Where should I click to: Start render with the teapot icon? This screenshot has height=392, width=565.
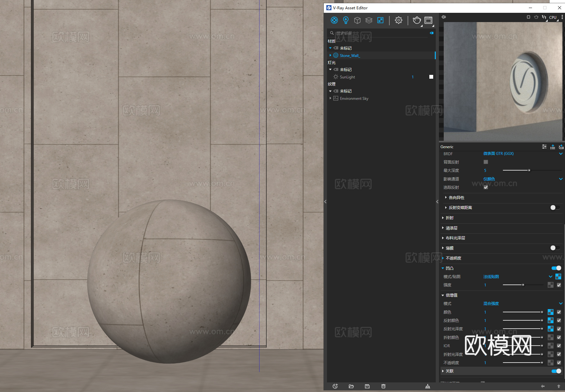417,20
